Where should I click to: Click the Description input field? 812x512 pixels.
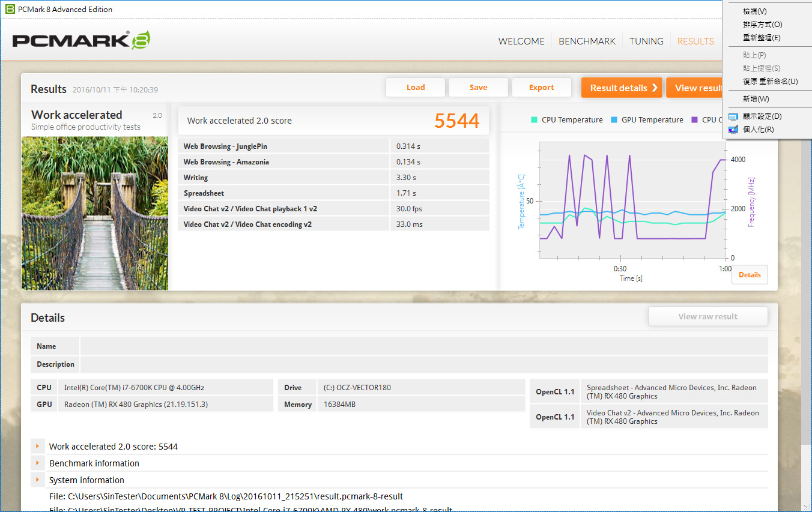(423, 364)
